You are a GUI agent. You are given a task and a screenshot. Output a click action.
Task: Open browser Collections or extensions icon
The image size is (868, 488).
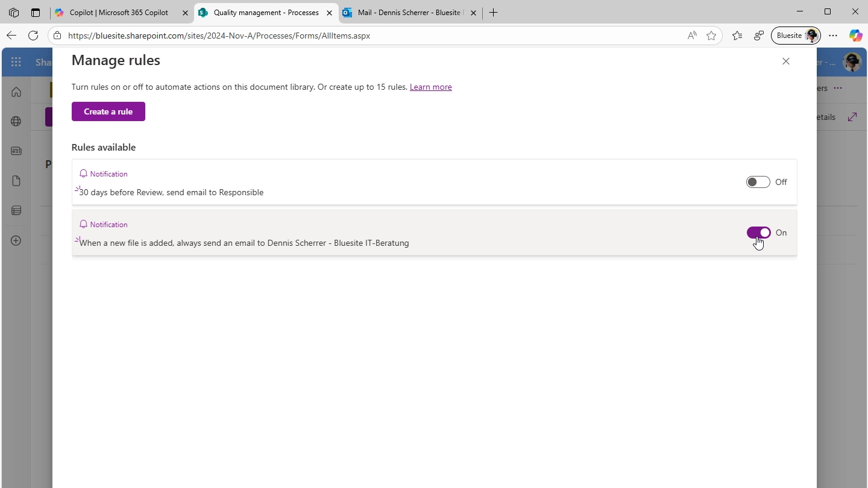[x=759, y=36]
